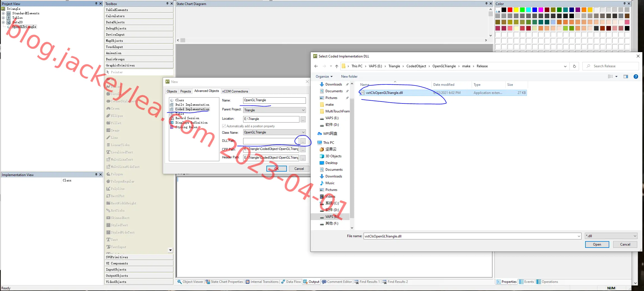
Task: Toggle the preview pane icon
Action: click(626, 77)
